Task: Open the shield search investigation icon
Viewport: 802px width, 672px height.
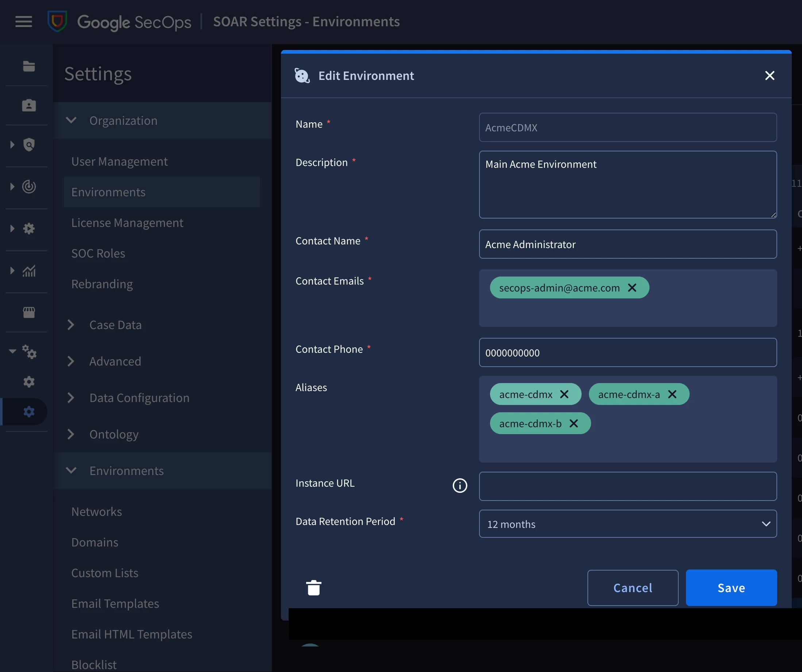Action: click(28, 145)
